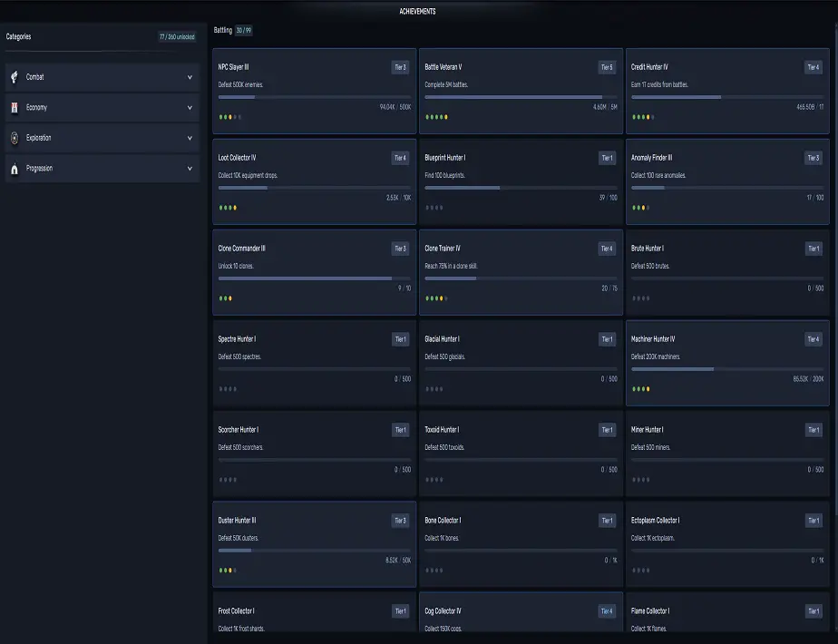Select the Flame Collector I achievement title
Viewport: 838px width, 644px height.
pyautogui.click(x=650, y=610)
